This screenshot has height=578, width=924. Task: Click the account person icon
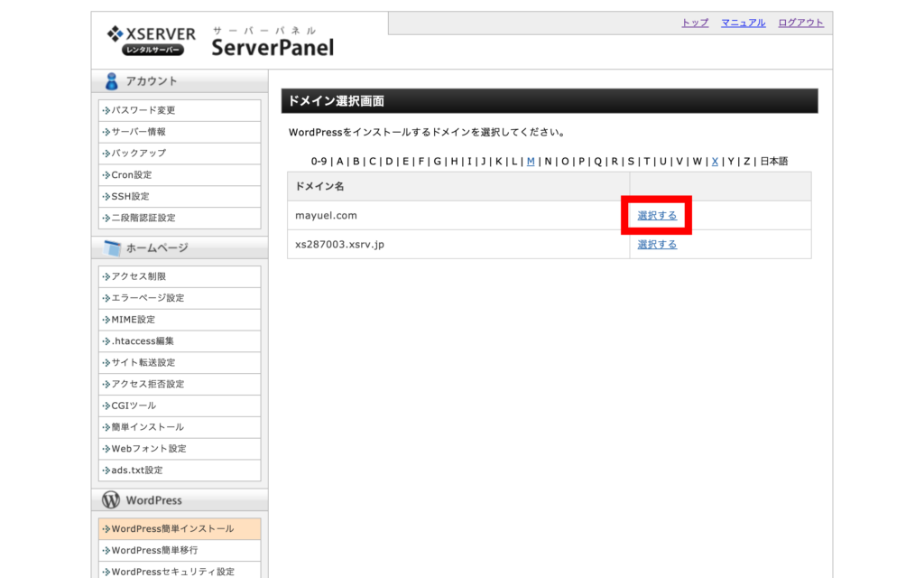[111, 81]
